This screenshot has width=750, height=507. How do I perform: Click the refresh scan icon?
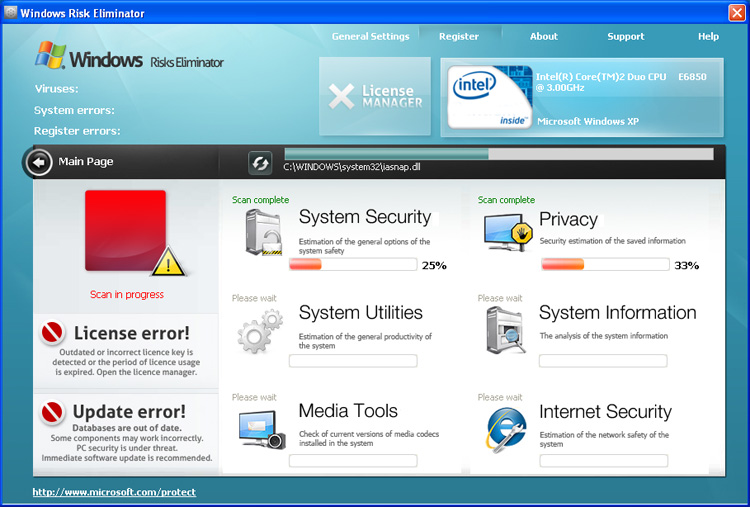coord(260,163)
